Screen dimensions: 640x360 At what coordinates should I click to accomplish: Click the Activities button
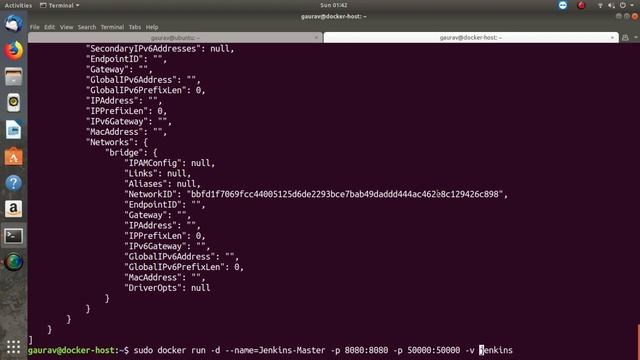18,5
